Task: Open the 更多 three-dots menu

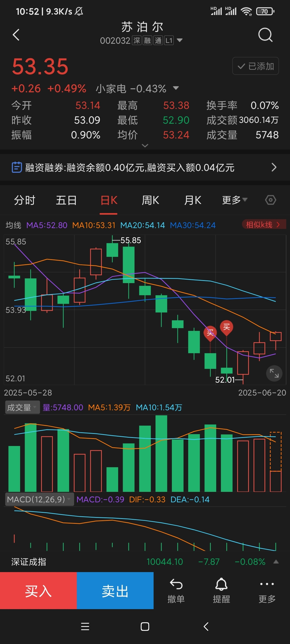Action: coord(267,591)
